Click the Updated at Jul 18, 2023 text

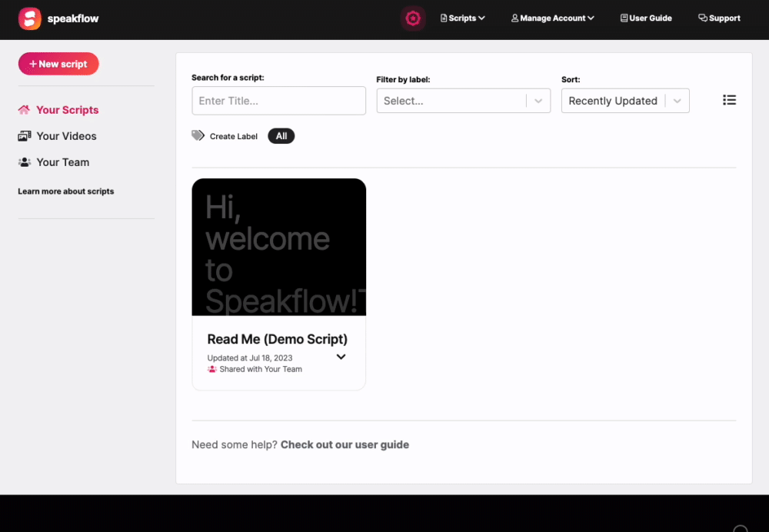pos(250,358)
